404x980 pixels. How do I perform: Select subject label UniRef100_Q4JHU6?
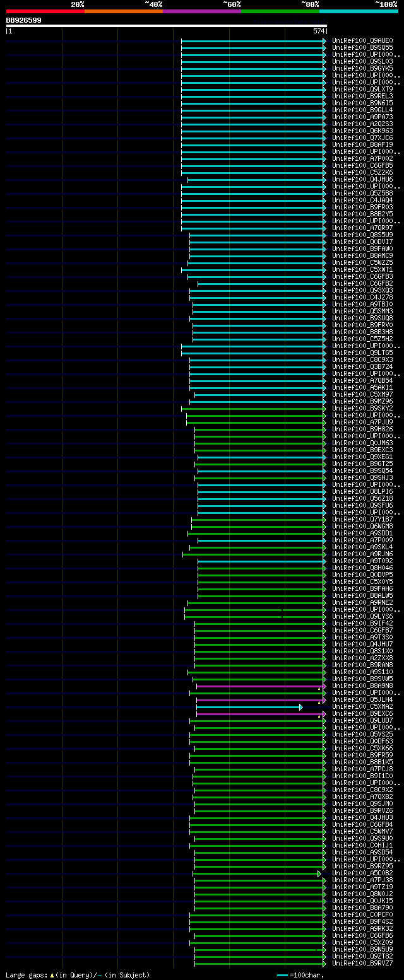point(362,180)
